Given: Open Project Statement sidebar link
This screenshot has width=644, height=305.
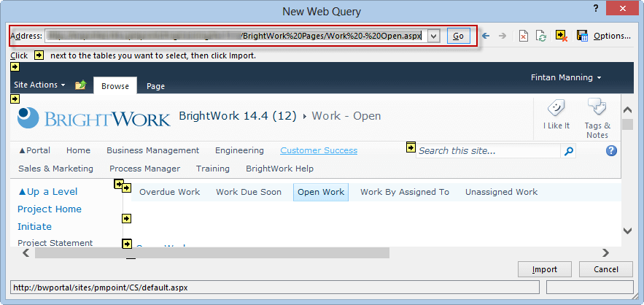Looking at the screenshot, I should click(x=55, y=243).
